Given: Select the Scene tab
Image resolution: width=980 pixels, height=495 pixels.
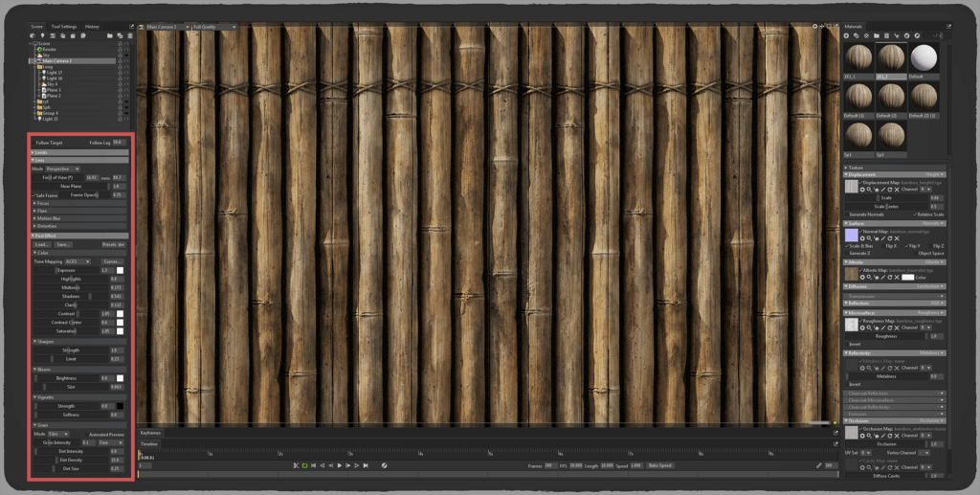Looking at the screenshot, I should pos(37,26).
